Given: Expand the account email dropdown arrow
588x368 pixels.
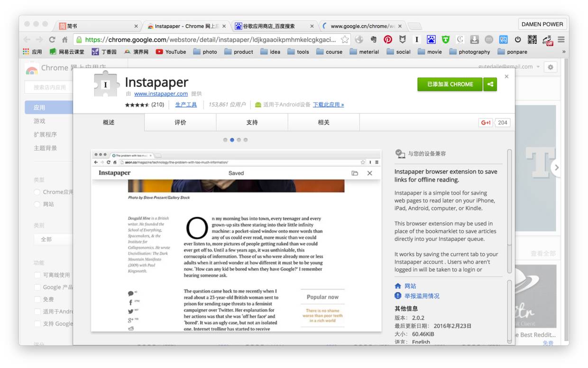Looking at the screenshot, I should tap(538, 67).
